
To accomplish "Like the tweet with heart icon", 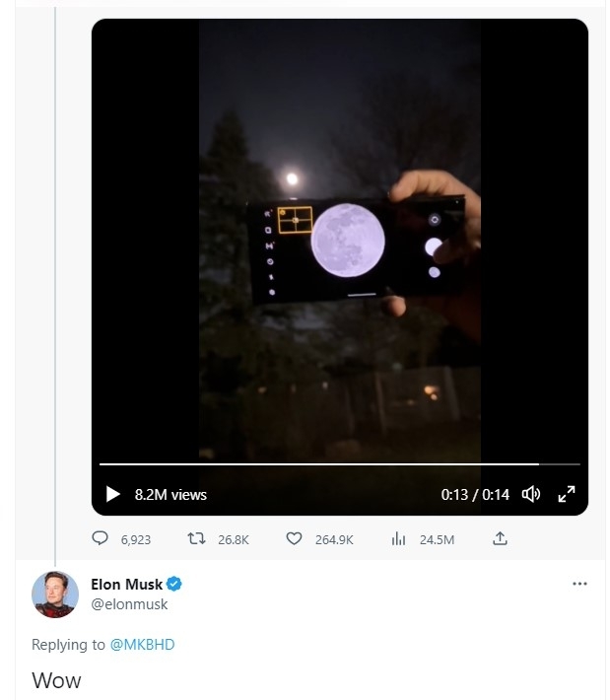I will [294, 539].
